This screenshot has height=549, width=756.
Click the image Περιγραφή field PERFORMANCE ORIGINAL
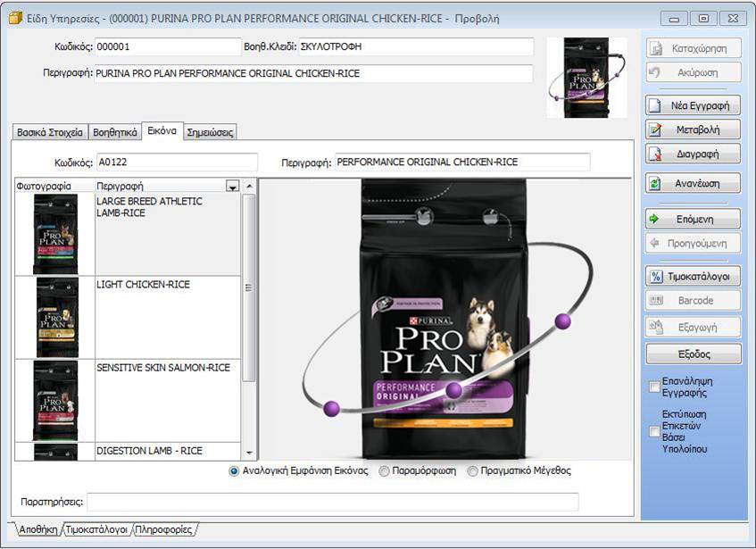point(462,162)
